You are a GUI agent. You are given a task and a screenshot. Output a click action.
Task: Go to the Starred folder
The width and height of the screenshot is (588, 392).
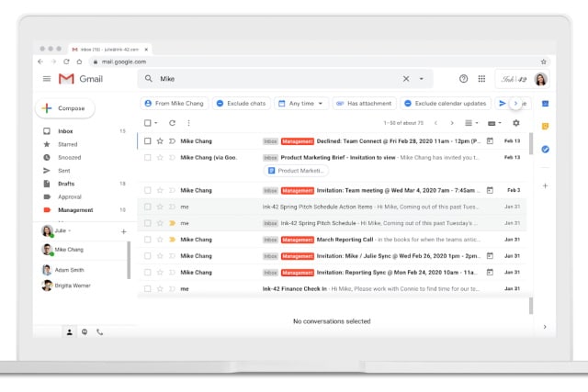pos(68,144)
